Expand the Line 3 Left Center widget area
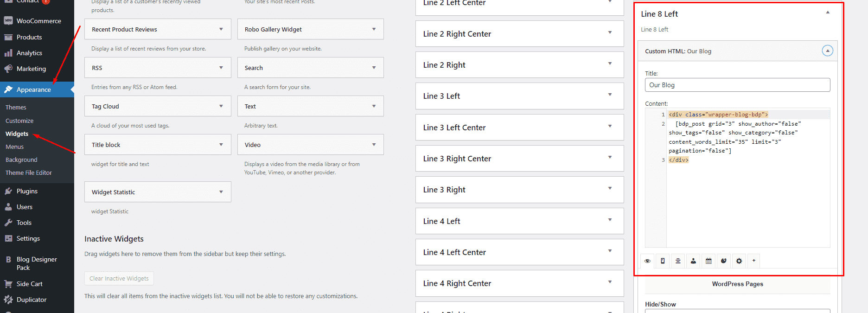The height and width of the screenshot is (313, 868). 519,128
